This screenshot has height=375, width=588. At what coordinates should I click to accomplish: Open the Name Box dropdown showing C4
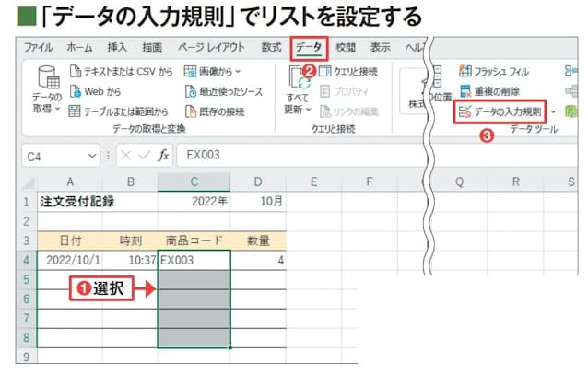pos(92,156)
